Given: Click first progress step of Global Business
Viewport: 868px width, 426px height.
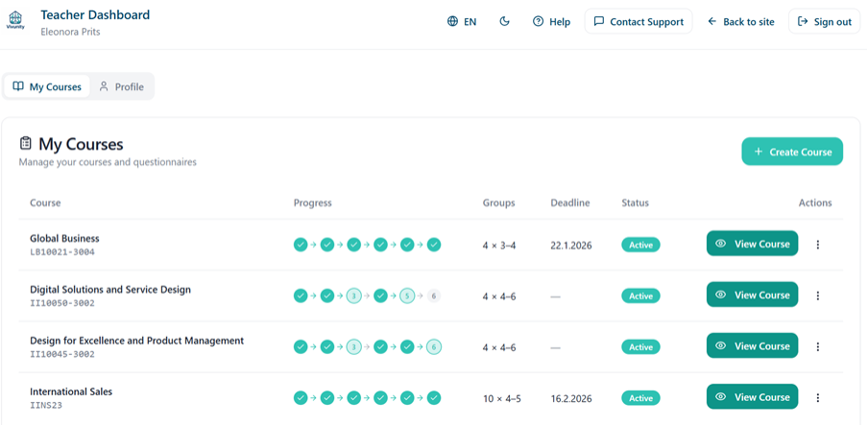Looking at the screenshot, I should coord(301,245).
